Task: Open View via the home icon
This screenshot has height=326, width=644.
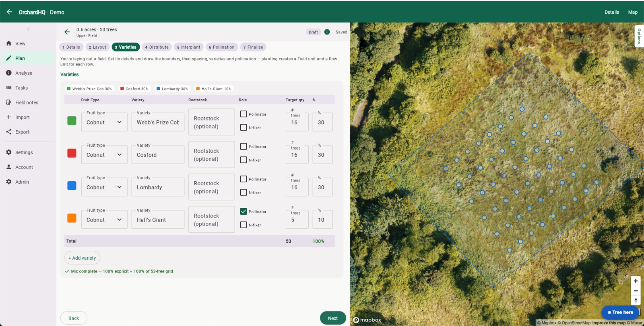Action: (9, 43)
